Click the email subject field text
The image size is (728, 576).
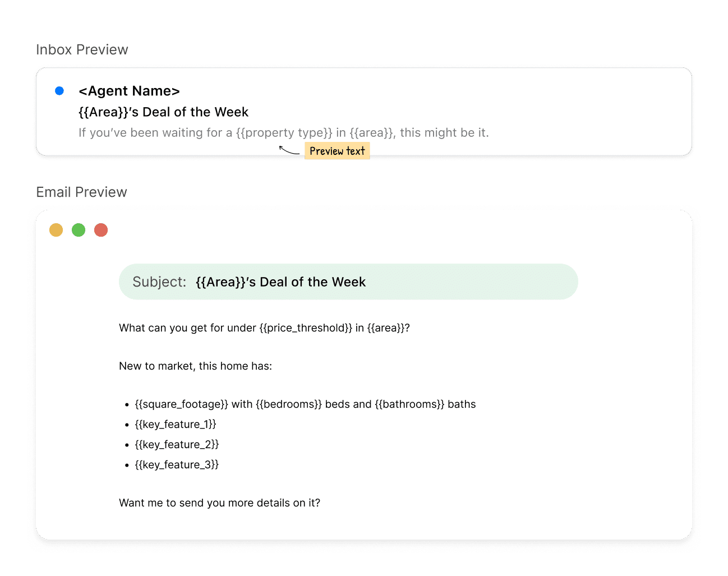(280, 282)
